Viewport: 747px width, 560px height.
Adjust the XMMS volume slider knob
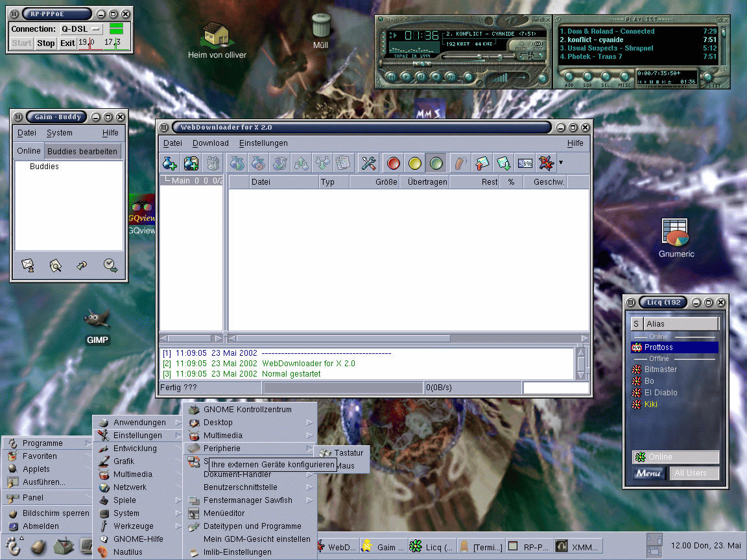(x=479, y=57)
